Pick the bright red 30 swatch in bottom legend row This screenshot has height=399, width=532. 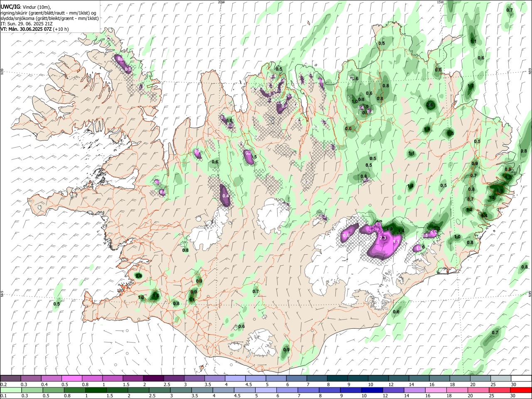tap(521, 390)
